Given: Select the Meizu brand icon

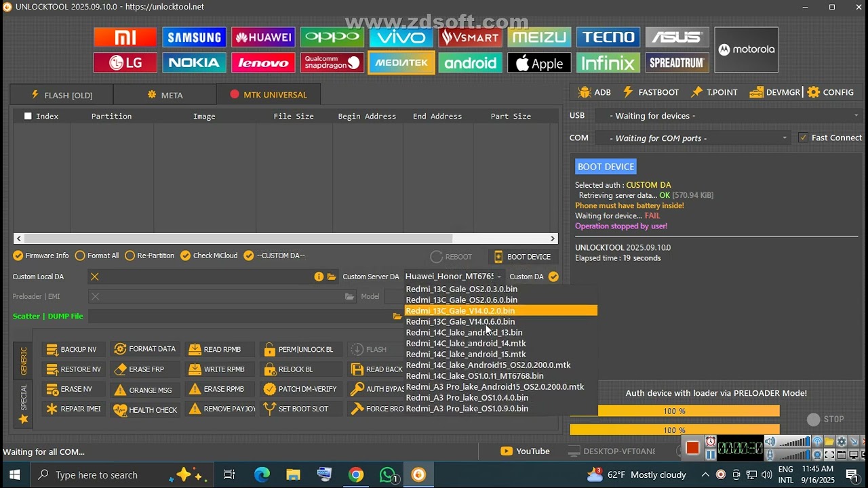Looking at the screenshot, I should 539,37.
